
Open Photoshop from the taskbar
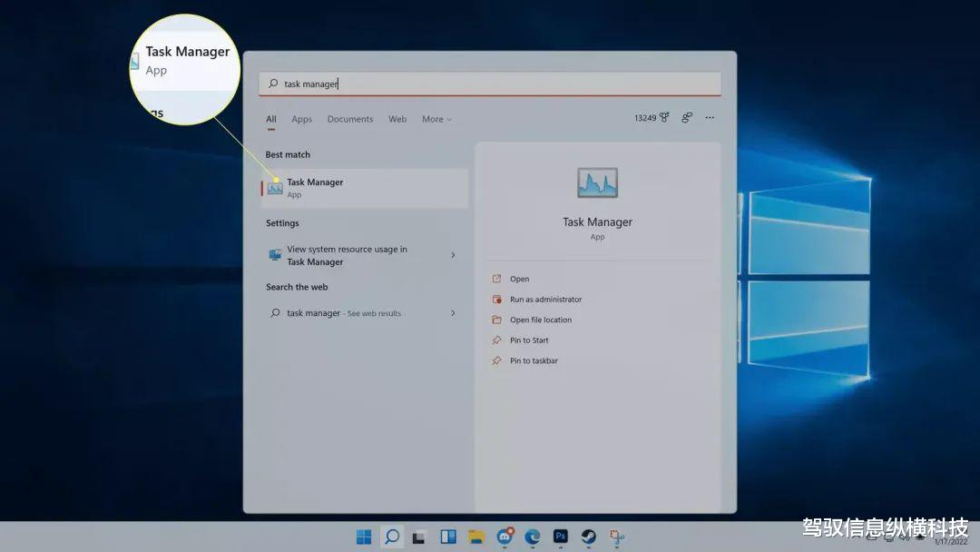tap(561, 537)
